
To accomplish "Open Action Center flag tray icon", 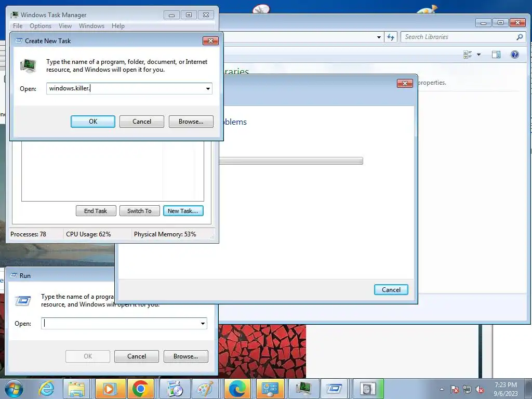I will click(455, 389).
